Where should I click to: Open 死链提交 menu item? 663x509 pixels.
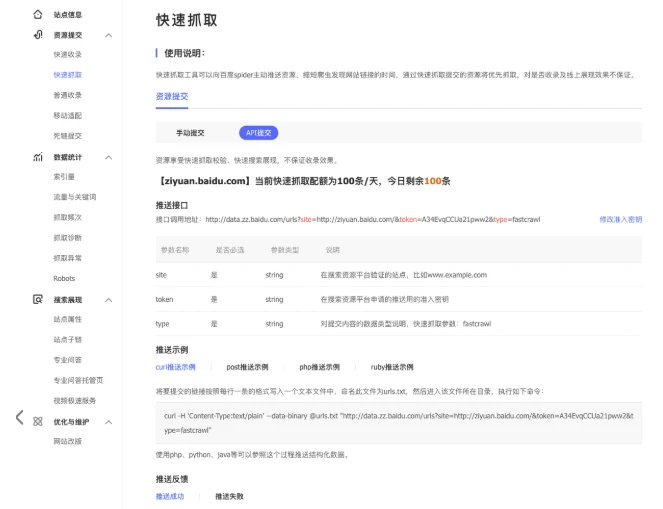pyautogui.click(x=67, y=136)
